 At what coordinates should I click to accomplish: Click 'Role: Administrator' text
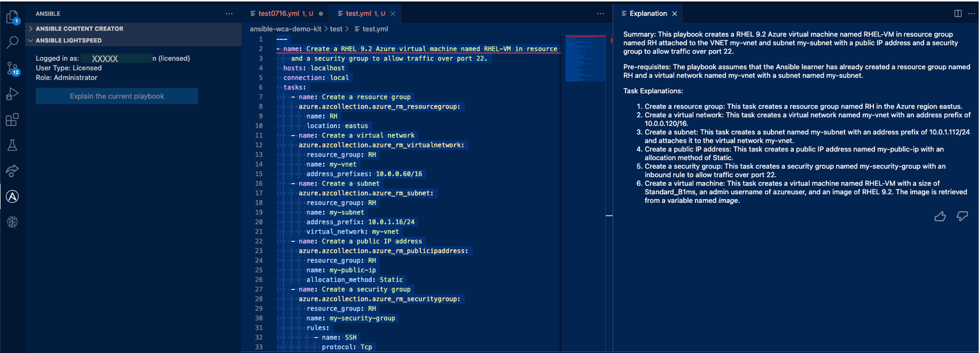67,77
